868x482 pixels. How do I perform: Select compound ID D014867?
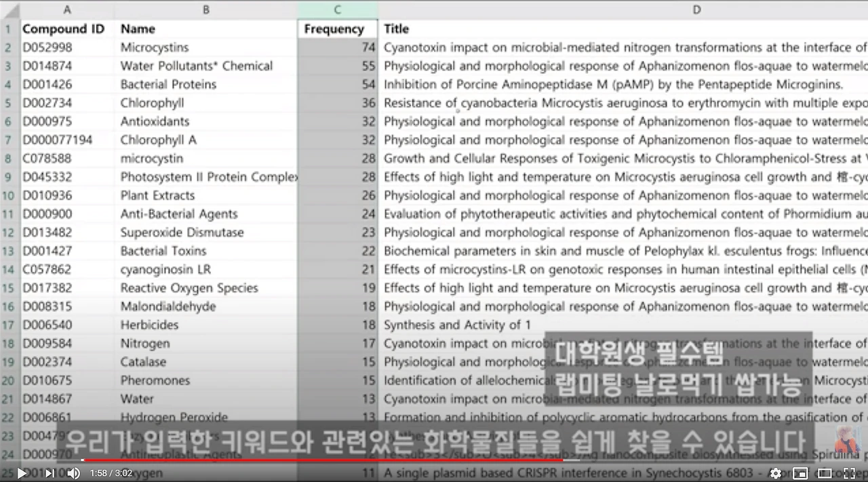(66, 399)
